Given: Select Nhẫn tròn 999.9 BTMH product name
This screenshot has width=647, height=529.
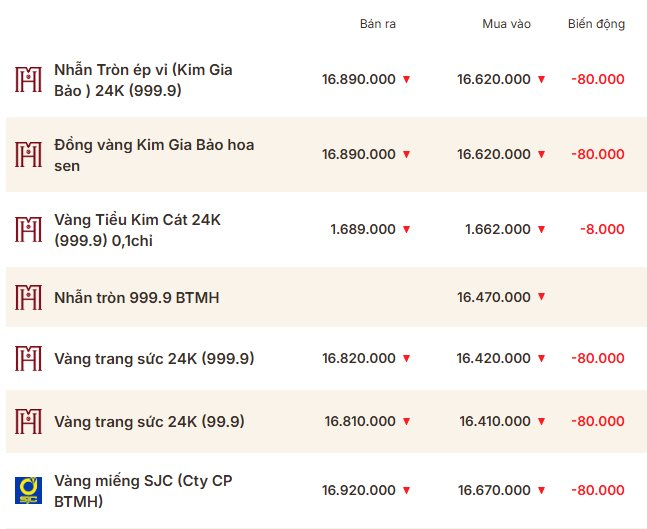Looking at the screenshot, I should 137,297.
